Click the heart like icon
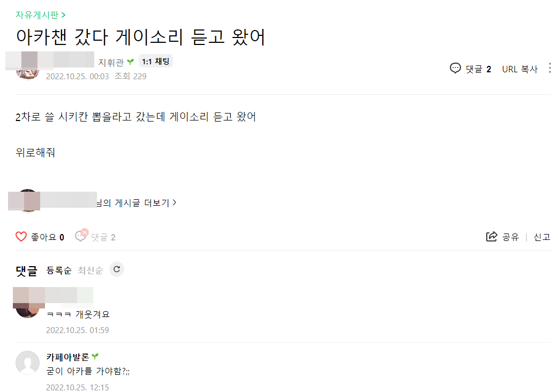This screenshot has width=558, height=392. click(x=21, y=237)
